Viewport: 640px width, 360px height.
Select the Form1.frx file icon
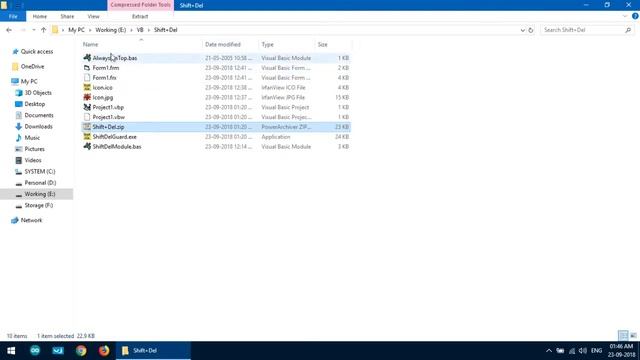point(87,78)
